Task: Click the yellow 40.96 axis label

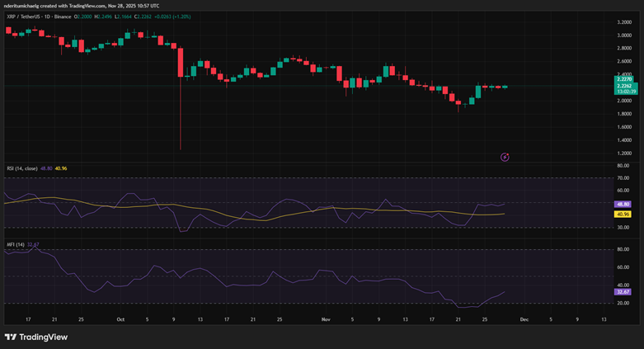Action: (623, 215)
